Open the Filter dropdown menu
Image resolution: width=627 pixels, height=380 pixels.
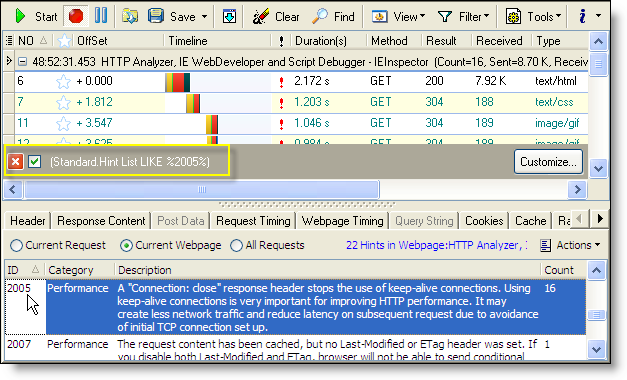pos(464,17)
